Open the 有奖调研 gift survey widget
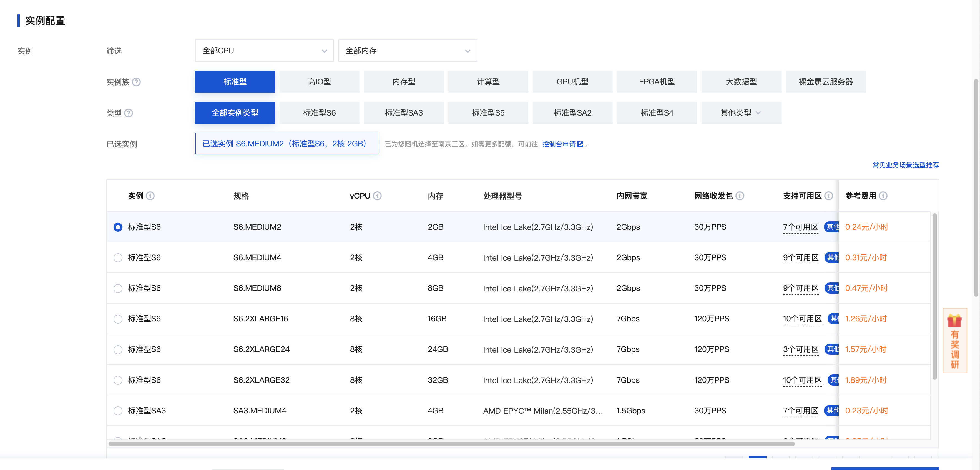 pyautogui.click(x=954, y=341)
